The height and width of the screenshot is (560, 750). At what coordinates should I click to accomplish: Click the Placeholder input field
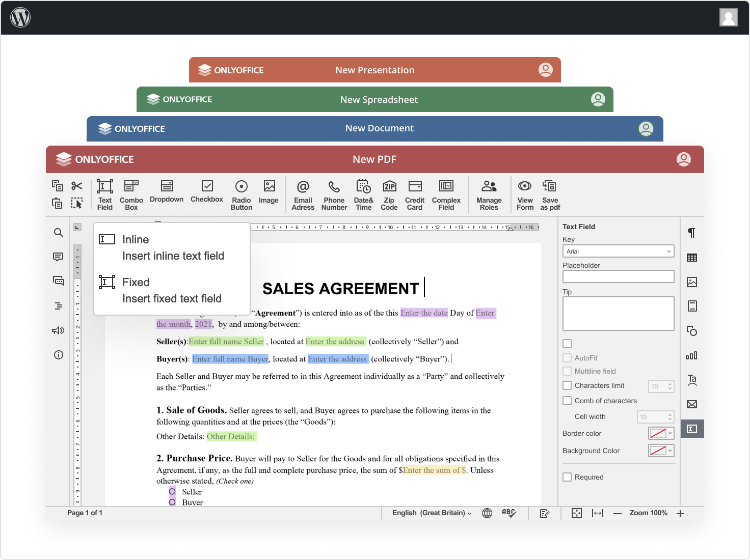click(x=619, y=276)
